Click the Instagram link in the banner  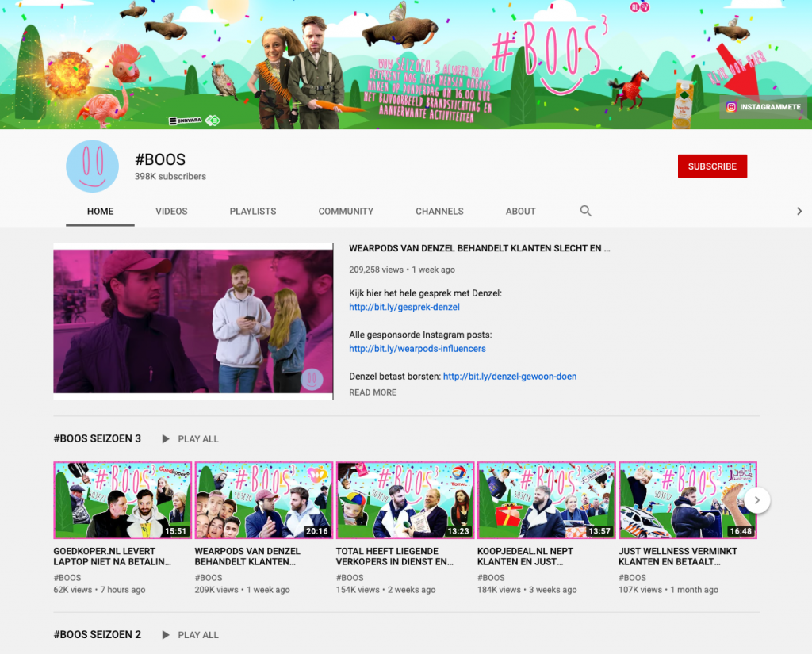[x=763, y=107]
